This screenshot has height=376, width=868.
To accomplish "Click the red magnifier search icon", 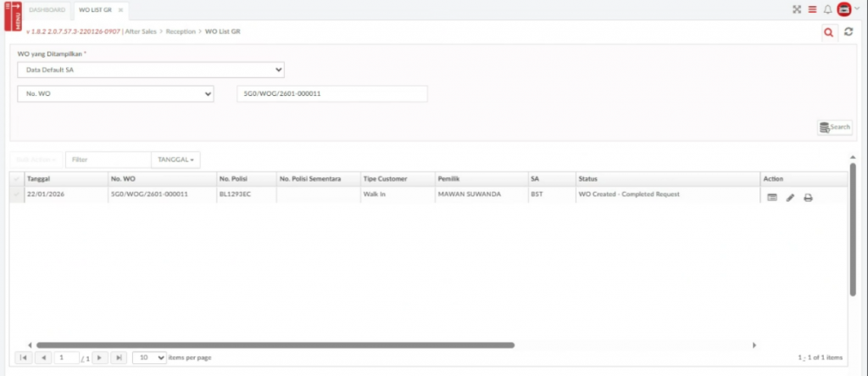I will [x=828, y=32].
